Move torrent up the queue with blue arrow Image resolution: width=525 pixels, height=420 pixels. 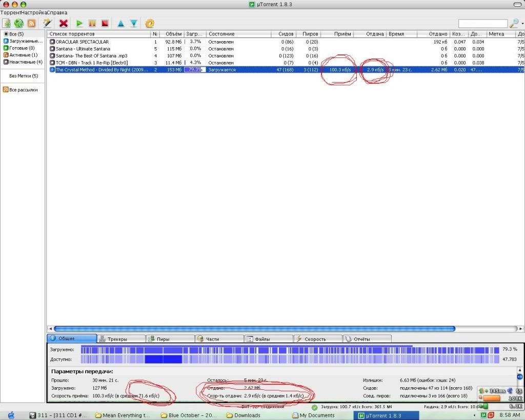point(121,23)
